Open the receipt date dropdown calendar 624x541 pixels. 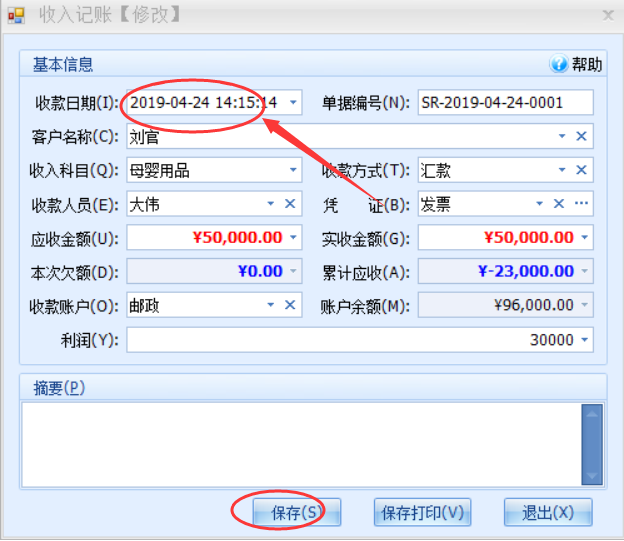[292, 102]
